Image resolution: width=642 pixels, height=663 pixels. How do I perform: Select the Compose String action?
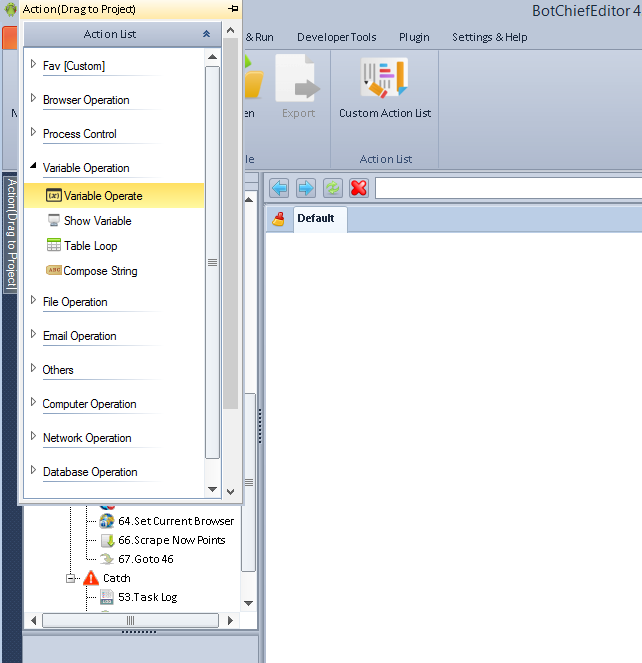pyautogui.click(x=100, y=271)
